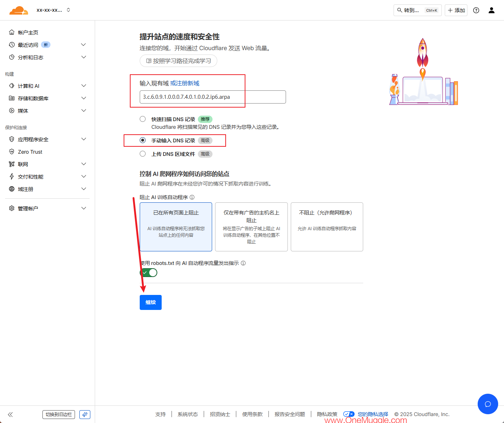Click info icon beside 阻止 AI 训练自动程序

[x=192, y=197]
